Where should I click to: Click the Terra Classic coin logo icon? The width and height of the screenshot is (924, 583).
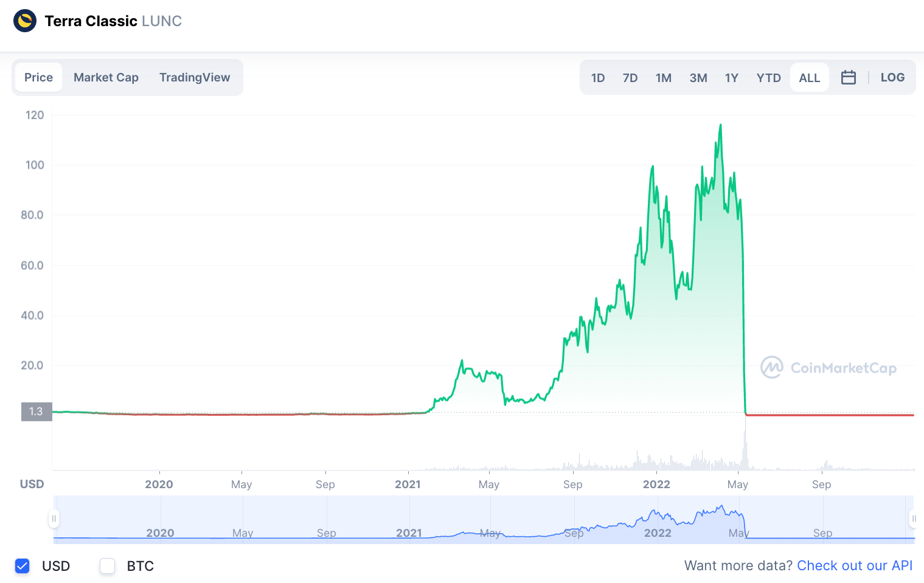[x=25, y=21]
